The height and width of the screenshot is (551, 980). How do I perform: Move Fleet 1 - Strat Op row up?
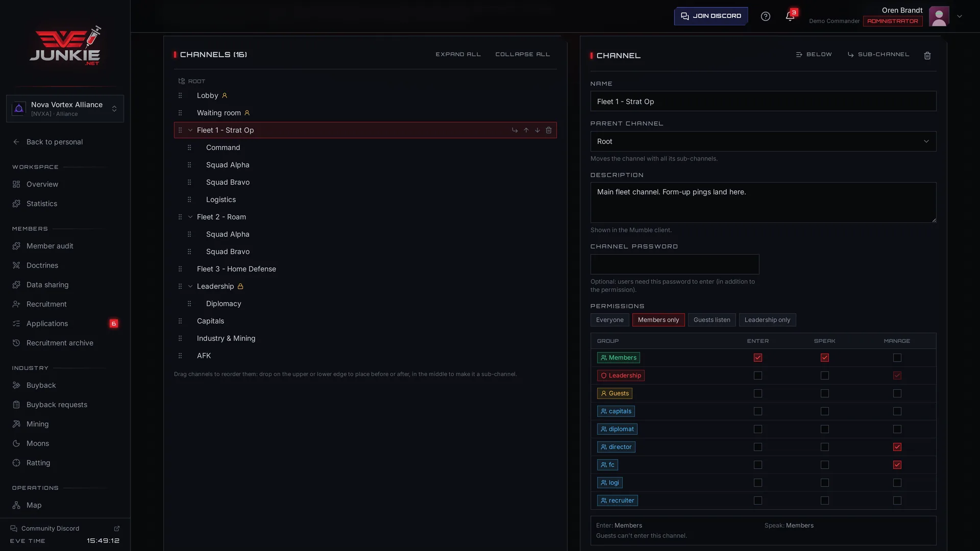tap(526, 130)
